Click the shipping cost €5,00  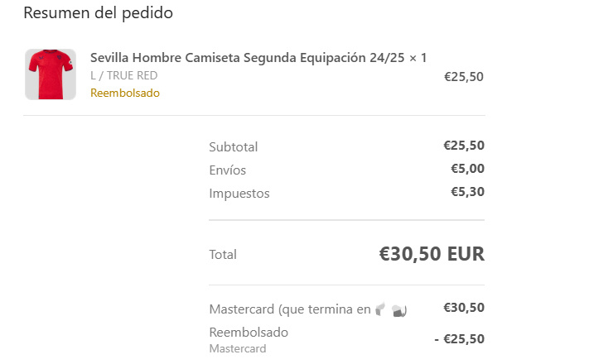(x=467, y=168)
